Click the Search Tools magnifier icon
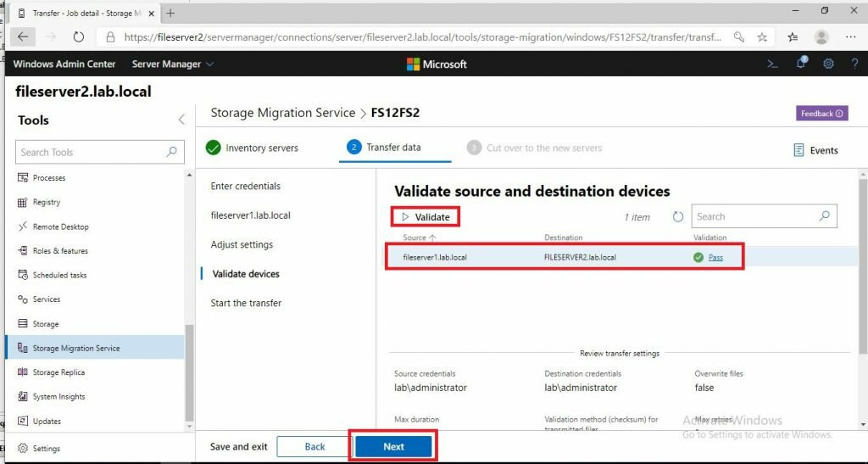The height and width of the screenshot is (464, 868). (171, 152)
